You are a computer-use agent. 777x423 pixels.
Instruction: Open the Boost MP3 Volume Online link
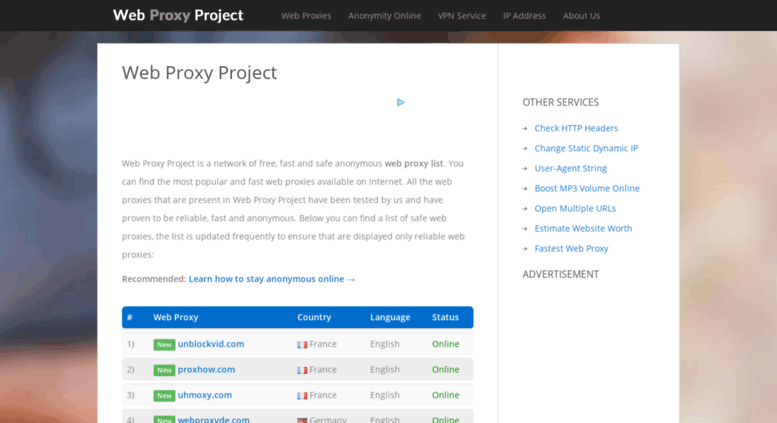587,188
